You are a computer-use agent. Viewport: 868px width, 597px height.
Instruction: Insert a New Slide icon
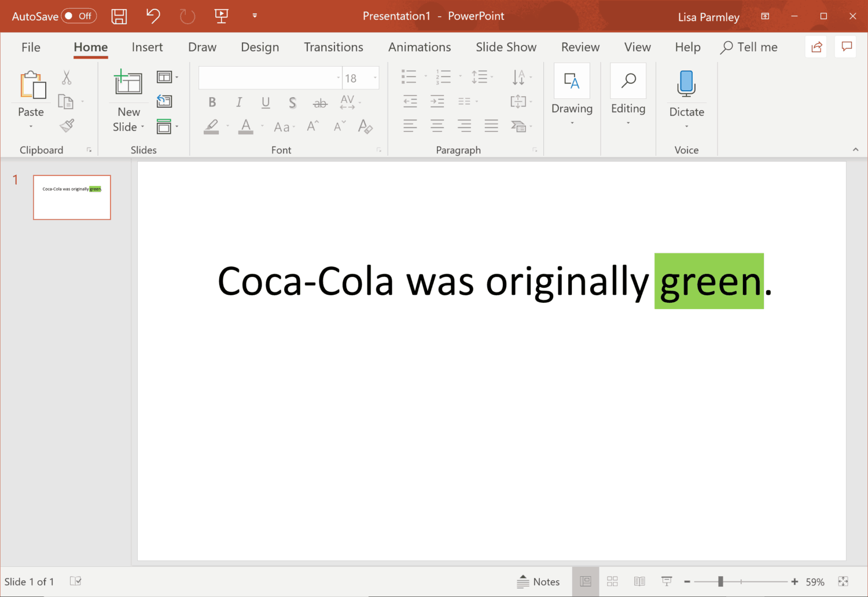128,82
